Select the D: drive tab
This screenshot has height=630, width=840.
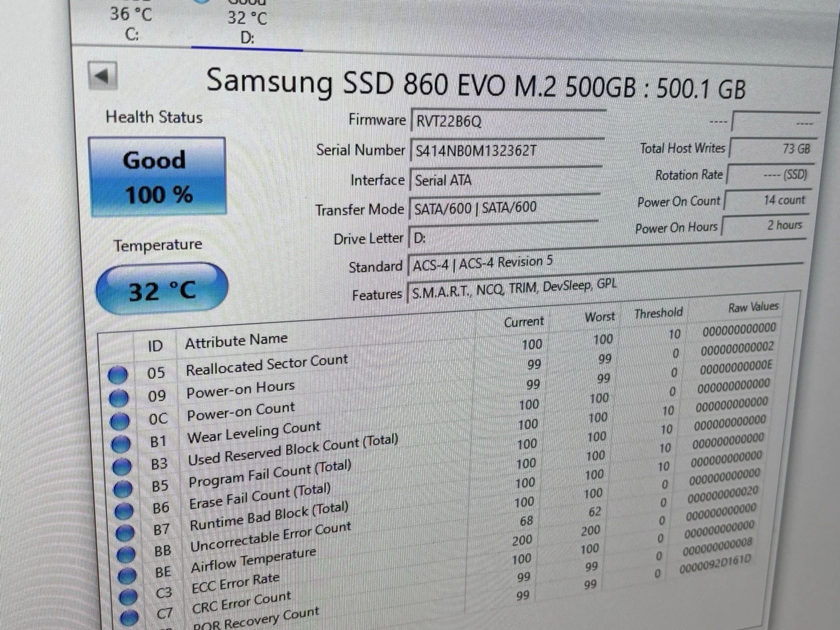click(x=247, y=25)
